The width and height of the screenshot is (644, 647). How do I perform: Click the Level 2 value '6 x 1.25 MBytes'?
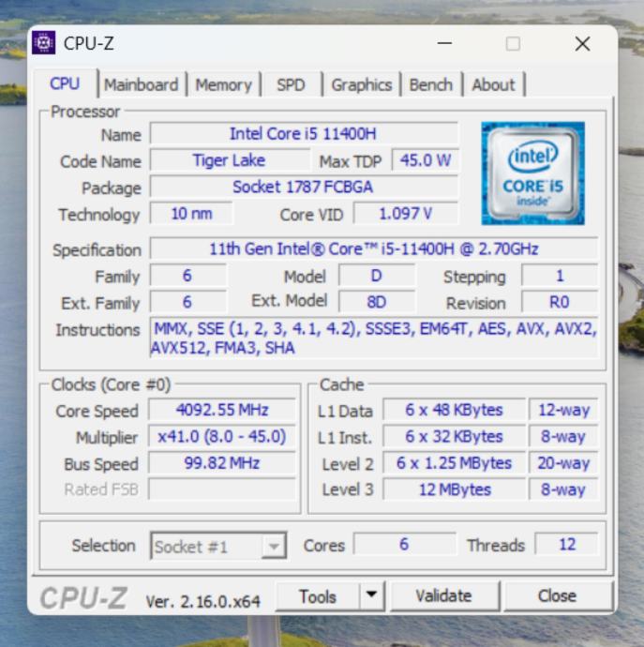[454, 463]
